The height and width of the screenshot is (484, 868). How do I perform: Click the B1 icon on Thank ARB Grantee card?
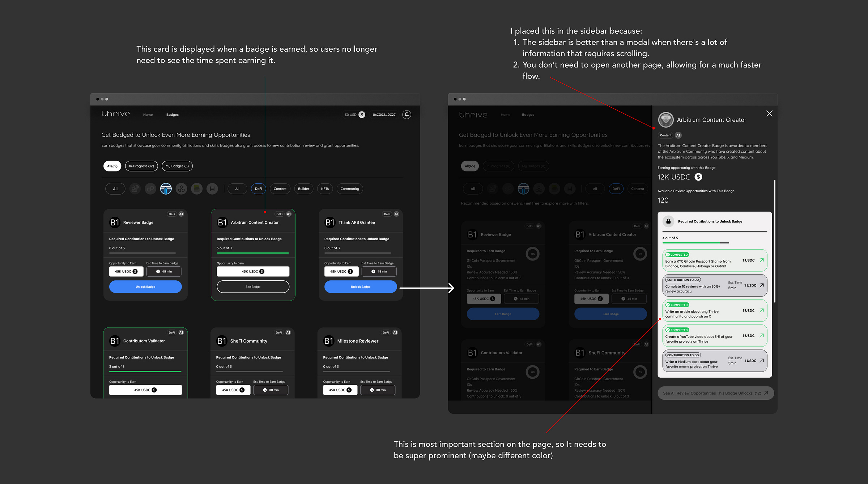330,222
